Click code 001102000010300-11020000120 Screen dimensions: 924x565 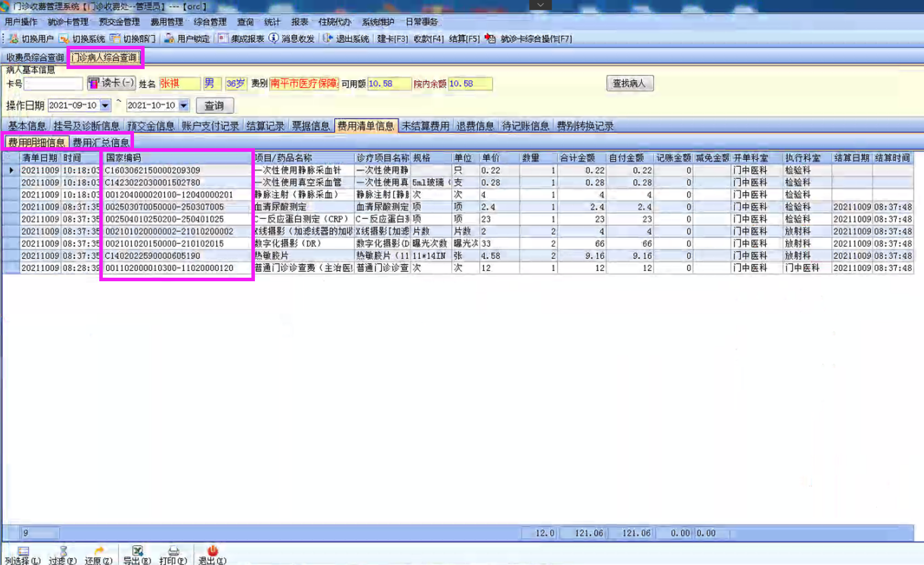pos(169,268)
